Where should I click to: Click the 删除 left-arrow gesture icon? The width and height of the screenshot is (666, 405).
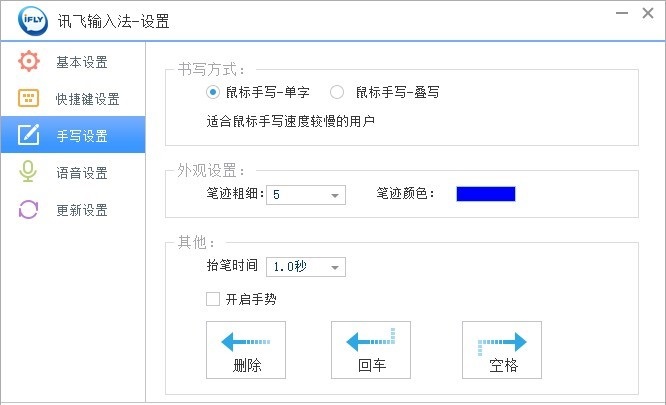[x=245, y=341]
